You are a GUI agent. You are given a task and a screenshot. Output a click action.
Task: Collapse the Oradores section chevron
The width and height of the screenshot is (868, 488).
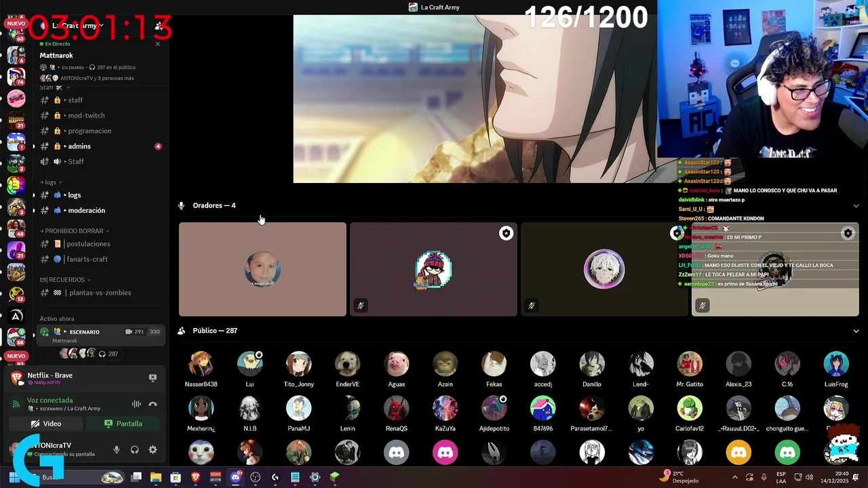click(856, 205)
